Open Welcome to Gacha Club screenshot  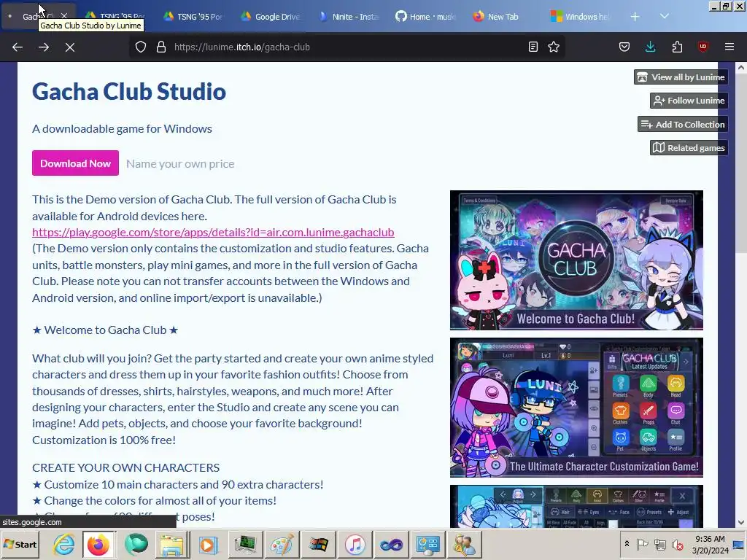[576, 260]
